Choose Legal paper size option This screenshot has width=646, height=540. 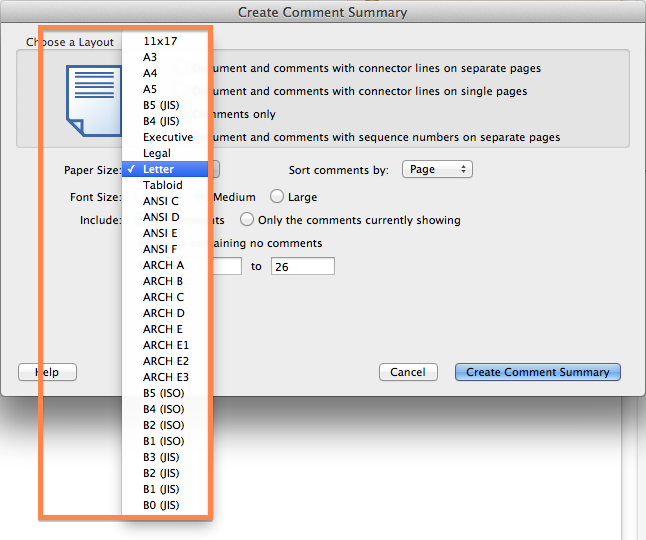(x=157, y=153)
